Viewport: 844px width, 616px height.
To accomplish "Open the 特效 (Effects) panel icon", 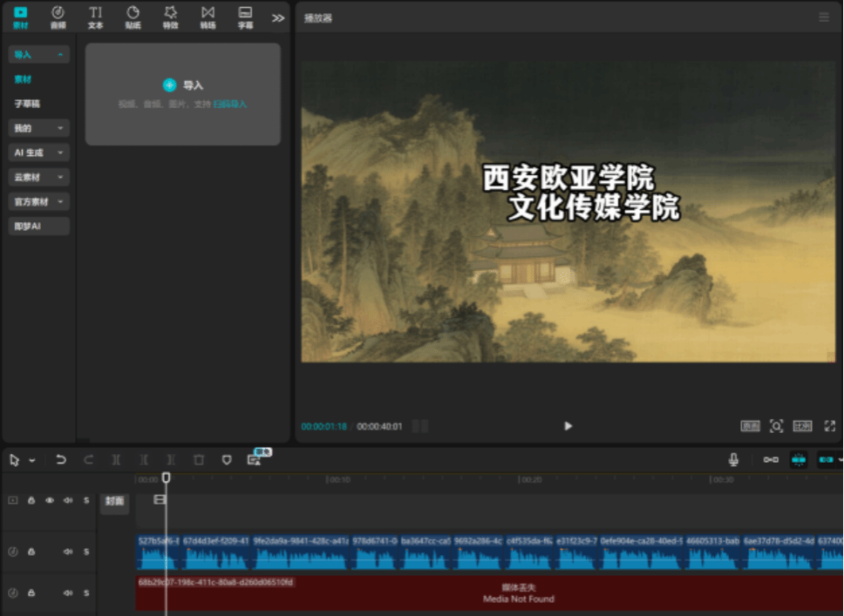I will coord(170,17).
